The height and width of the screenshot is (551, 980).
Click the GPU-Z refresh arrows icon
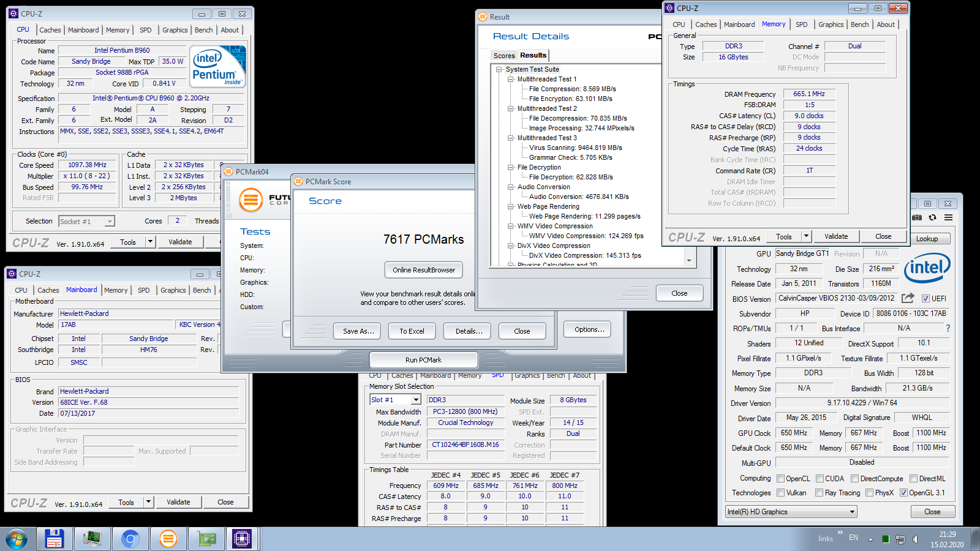click(x=933, y=217)
